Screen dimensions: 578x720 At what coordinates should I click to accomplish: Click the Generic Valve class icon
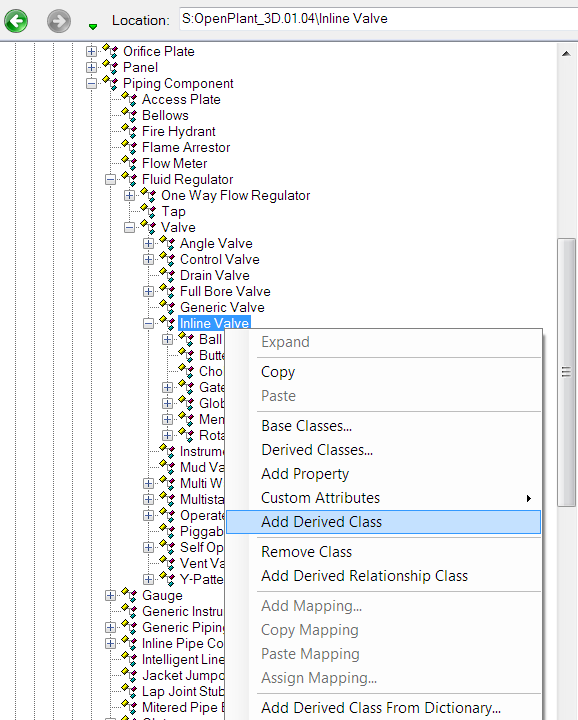pyautogui.click(x=167, y=307)
